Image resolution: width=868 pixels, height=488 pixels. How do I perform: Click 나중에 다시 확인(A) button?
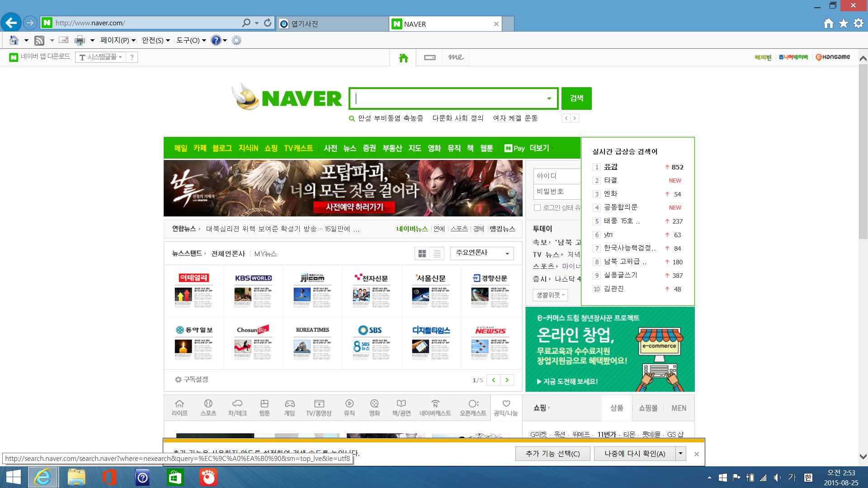click(x=635, y=453)
